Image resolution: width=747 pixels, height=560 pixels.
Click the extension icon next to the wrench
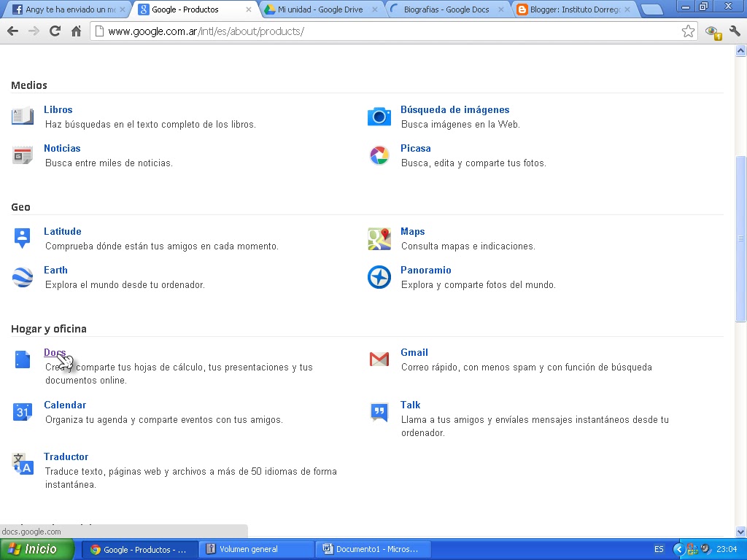pos(713,32)
